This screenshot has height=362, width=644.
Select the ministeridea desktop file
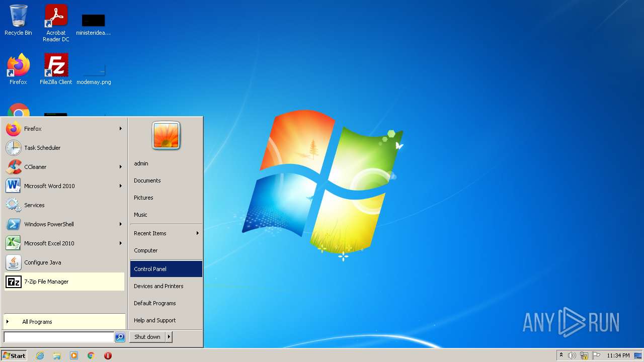click(x=94, y=25)
